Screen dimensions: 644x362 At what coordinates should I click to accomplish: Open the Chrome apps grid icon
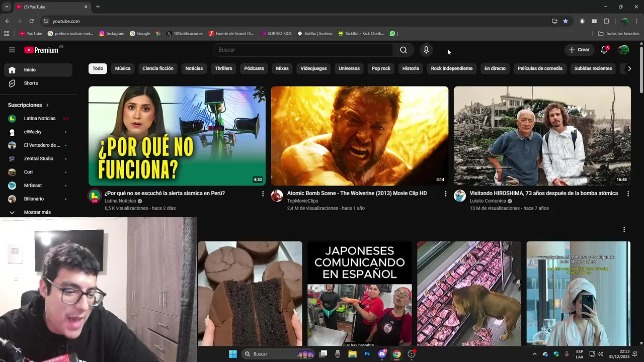tap(7, 34)
